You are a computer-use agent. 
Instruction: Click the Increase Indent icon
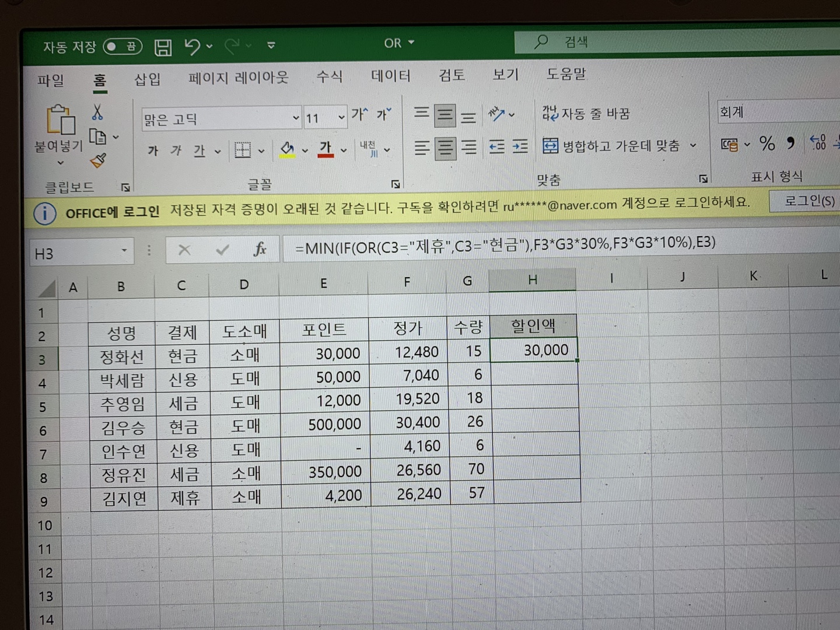click(x=520, y=146)
